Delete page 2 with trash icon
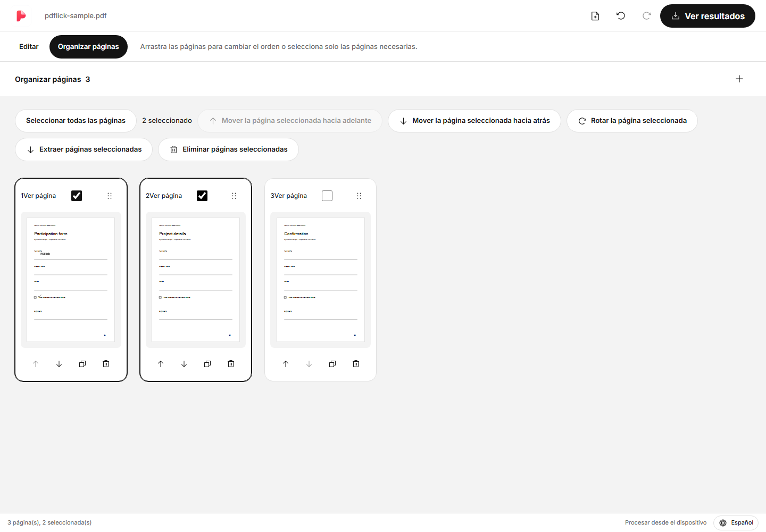 [x=231, y=364]
